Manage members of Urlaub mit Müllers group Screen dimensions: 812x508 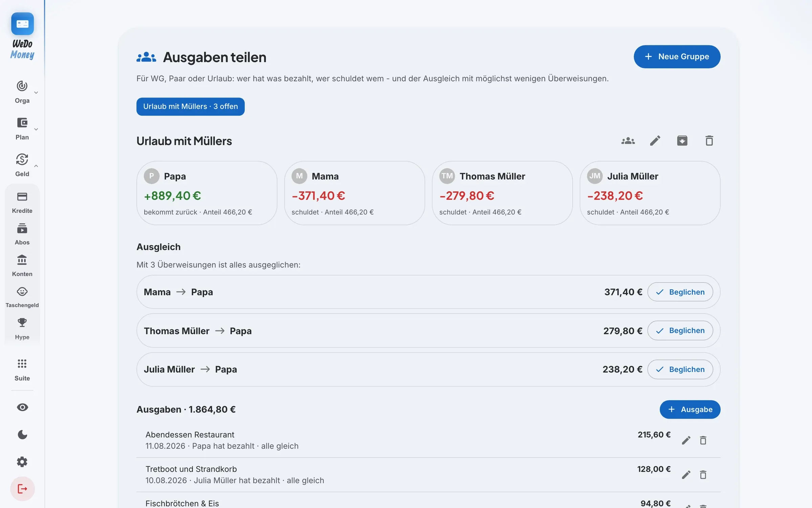[x=628, y=141]
